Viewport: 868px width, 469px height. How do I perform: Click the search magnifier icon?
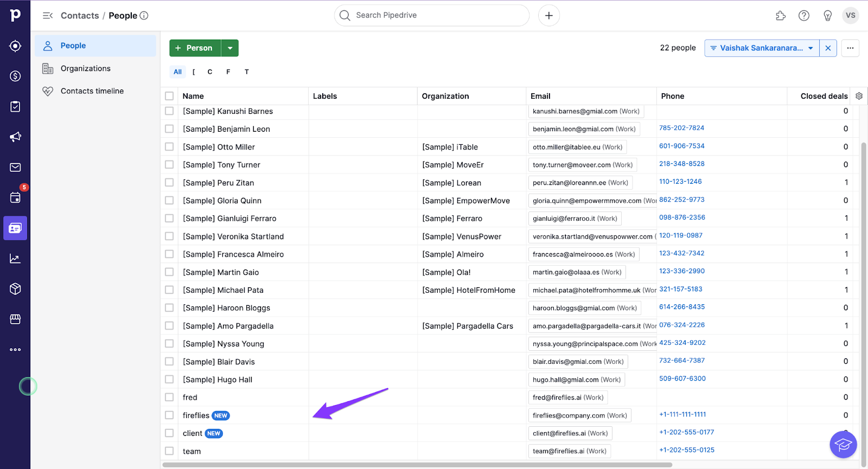[x=345, y=15]
